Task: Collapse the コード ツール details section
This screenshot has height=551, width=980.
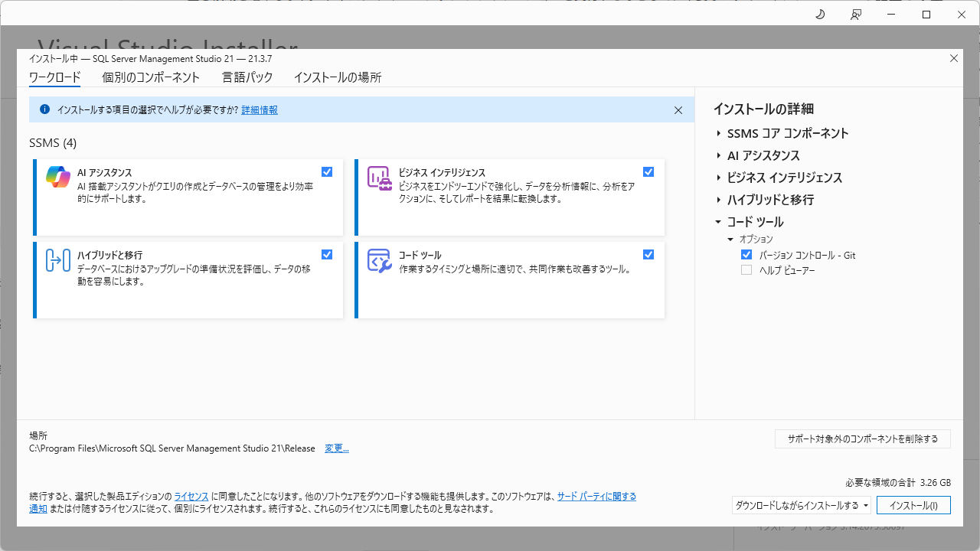Action: click(718, 222)
